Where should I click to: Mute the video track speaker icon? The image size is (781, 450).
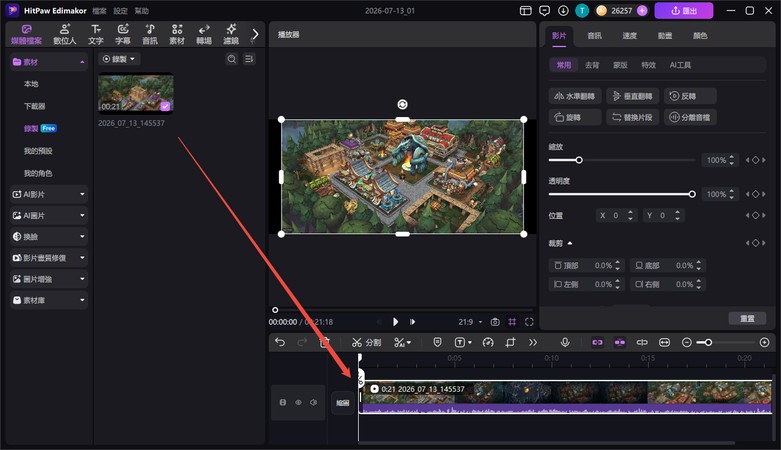pyautogui.click(x=313, y=402)
